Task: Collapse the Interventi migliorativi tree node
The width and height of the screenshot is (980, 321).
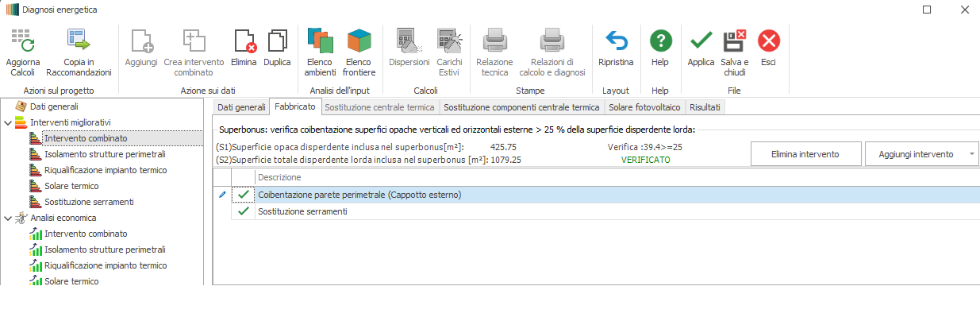Action: click(x=8, y=122)
